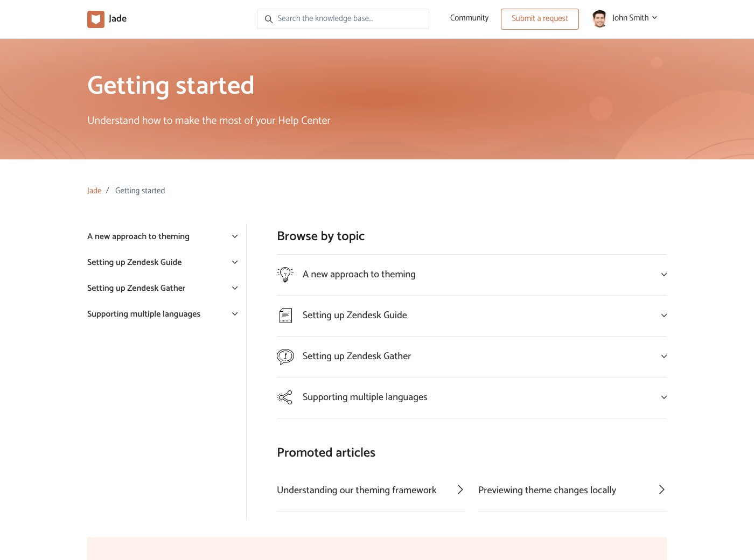Viewport: 754px width, 560px height.
Task: Expand sidebar section A new approach to theming
Action: point(235,236)
